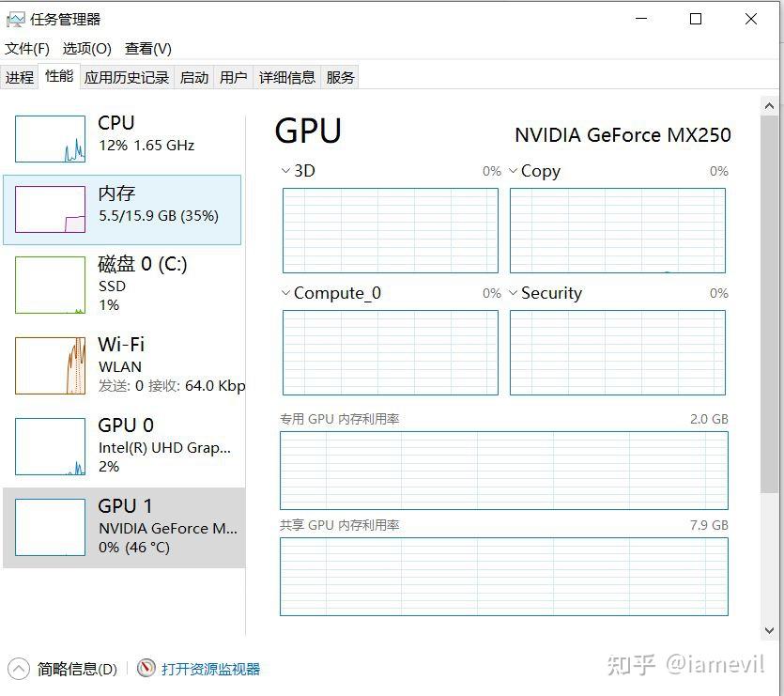Select the CPU usage mini graph
Screen dimensions: 784x696
pyautogui.click(x=50, y=139)
